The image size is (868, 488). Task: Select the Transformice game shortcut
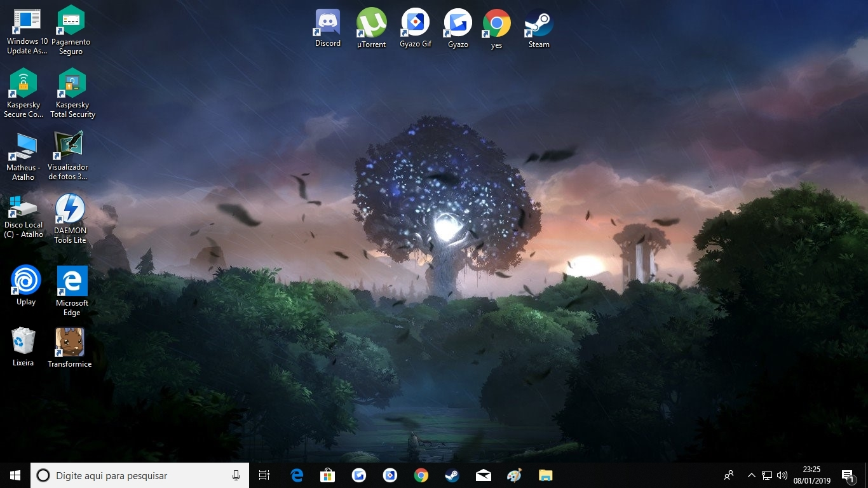tap(70, 348)
